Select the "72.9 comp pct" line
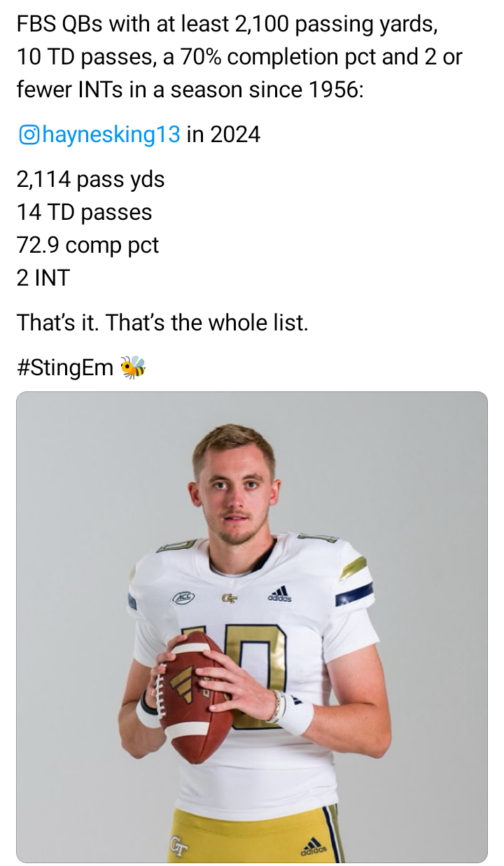 (88, 245)
